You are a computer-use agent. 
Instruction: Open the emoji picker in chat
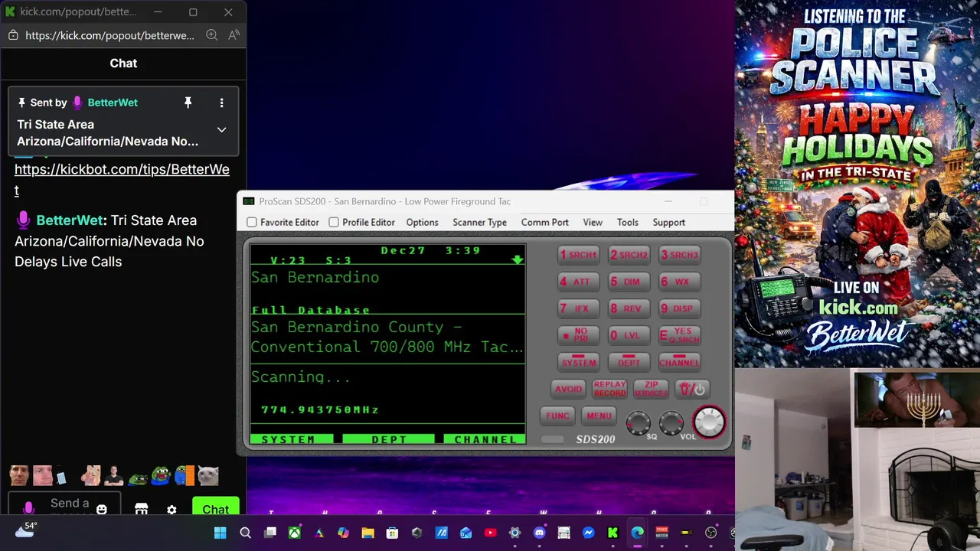(102, 509)
